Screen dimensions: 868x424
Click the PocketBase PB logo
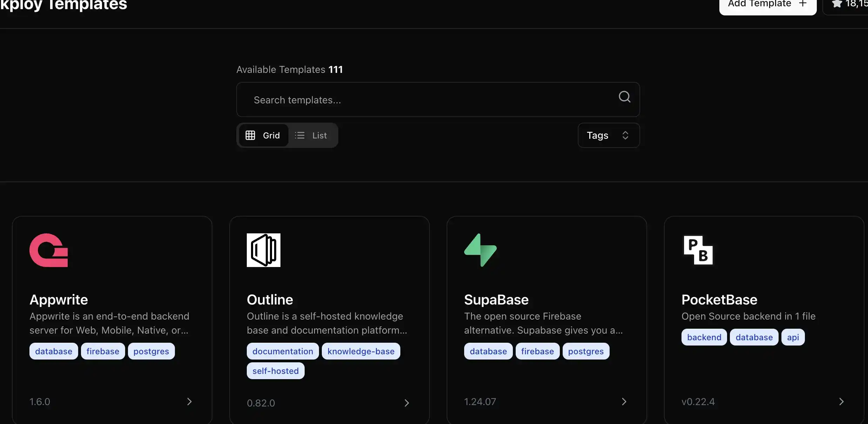(x=698, y=250)
